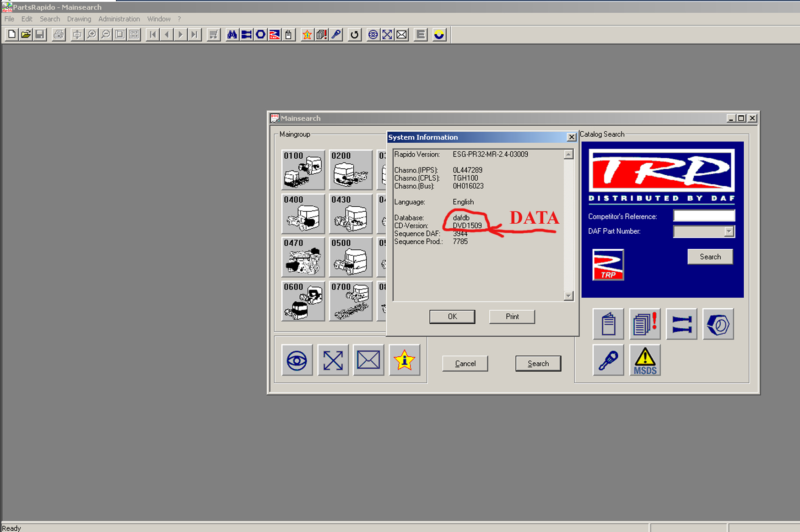The width and height of the screenshot is (800, 532).
Task: Click the binoculars search icon in toolbar
Action: tap(232, 35)
